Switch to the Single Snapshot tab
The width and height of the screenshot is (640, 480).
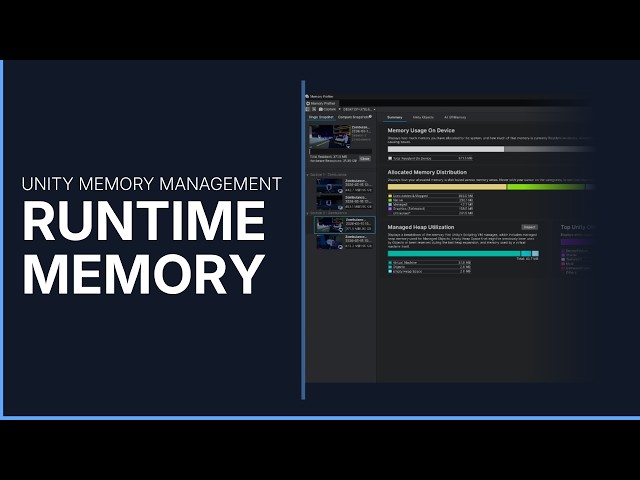(321, 117)
